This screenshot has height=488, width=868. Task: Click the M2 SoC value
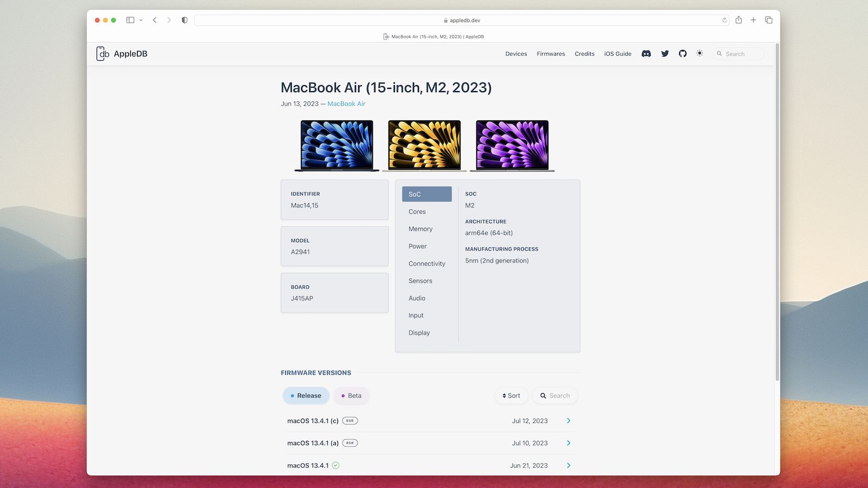click(x=470, y=206)
